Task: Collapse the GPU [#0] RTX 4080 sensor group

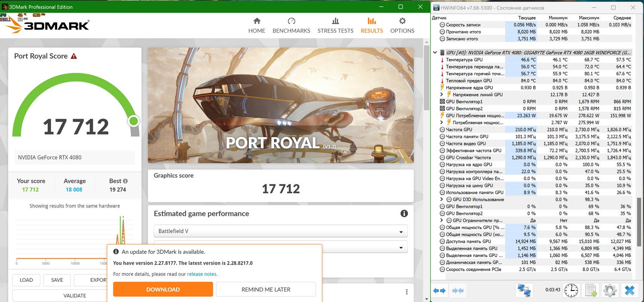Action: (x=435, y=52)
